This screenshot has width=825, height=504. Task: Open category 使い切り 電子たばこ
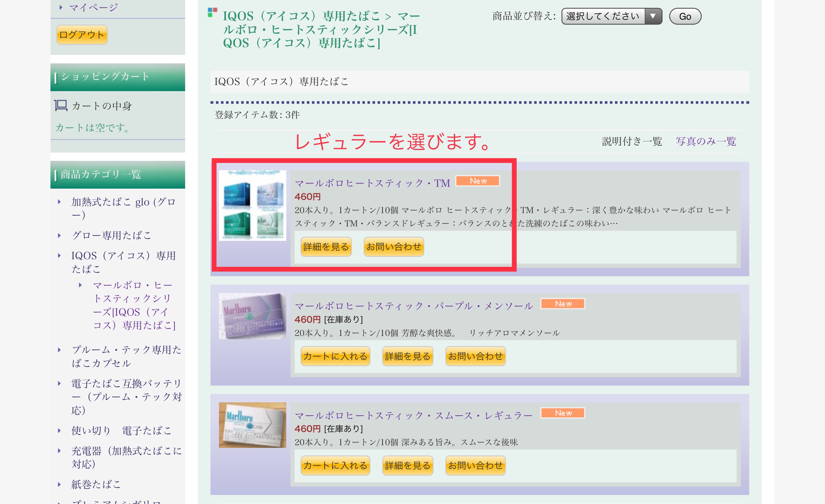(x=121, y=430)
